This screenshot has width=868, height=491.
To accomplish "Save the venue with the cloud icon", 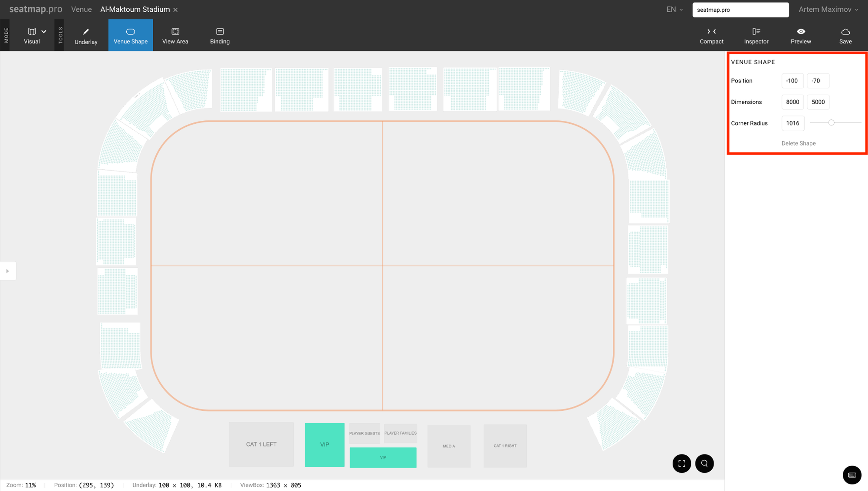I will 845,36.
